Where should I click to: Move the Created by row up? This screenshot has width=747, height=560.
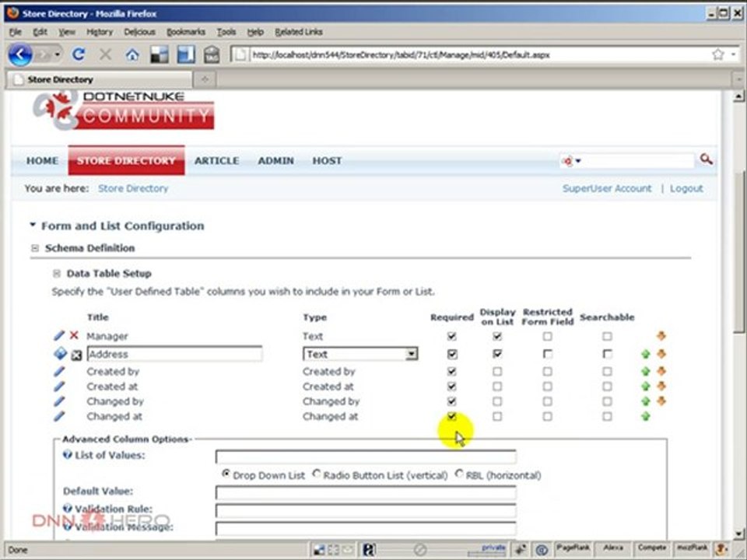coord(646,372)
